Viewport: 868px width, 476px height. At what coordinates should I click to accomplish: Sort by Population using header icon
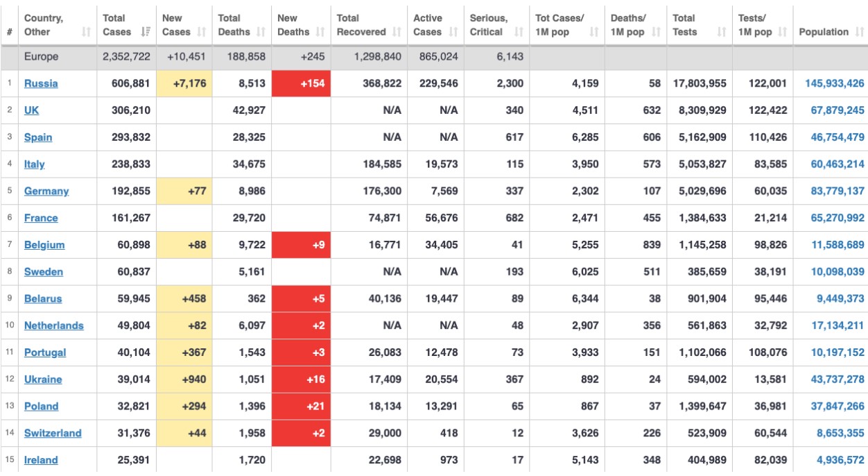point(858,32)
